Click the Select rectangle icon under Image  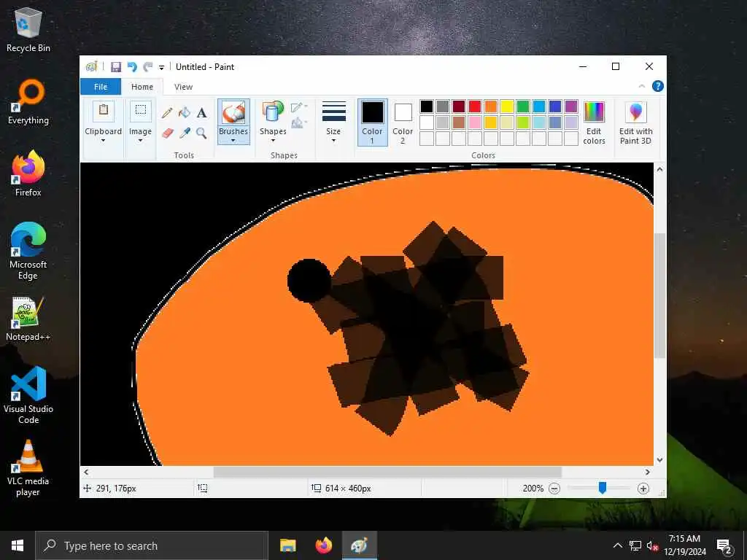tap(141, 112)
